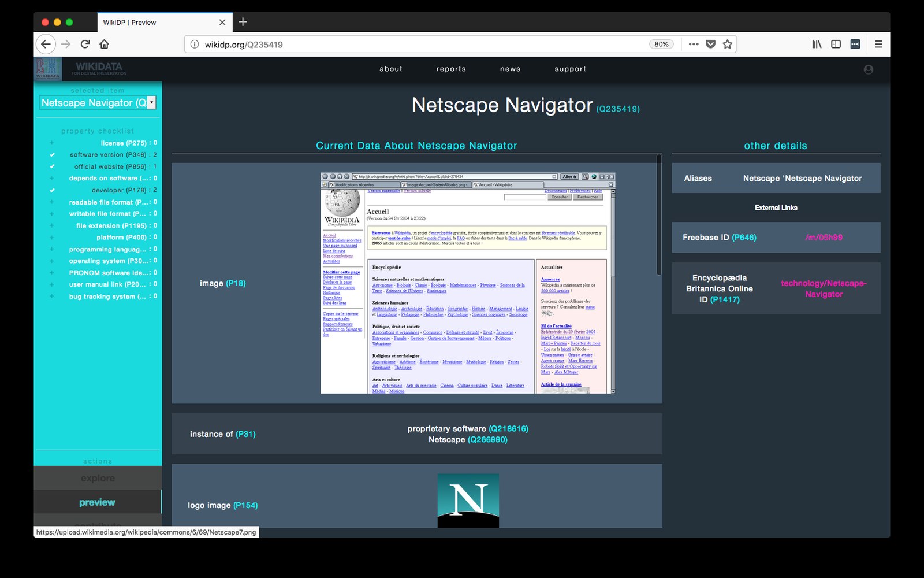924x578 pixels.
Task: Open the news menu item
Action: 510,69
